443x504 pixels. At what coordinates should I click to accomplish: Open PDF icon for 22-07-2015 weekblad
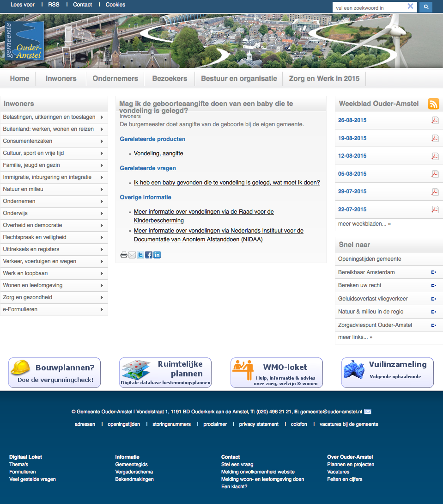435,209
